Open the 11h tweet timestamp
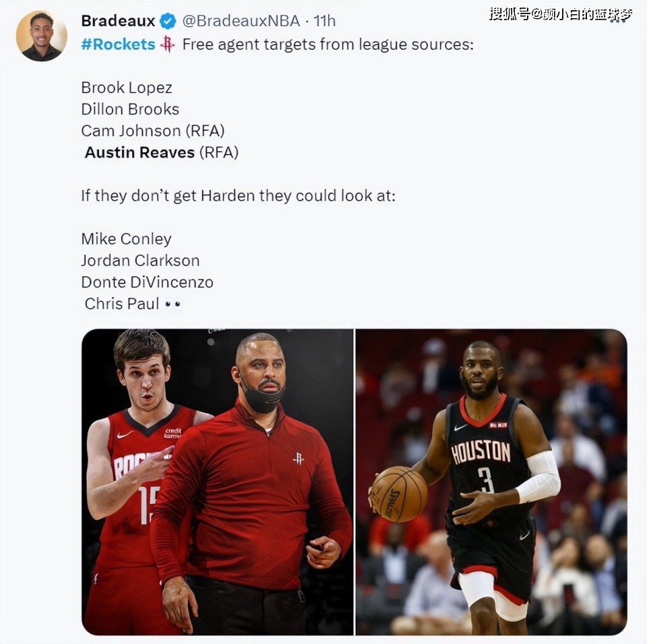 pyautogui.click(x=325, y=21)
